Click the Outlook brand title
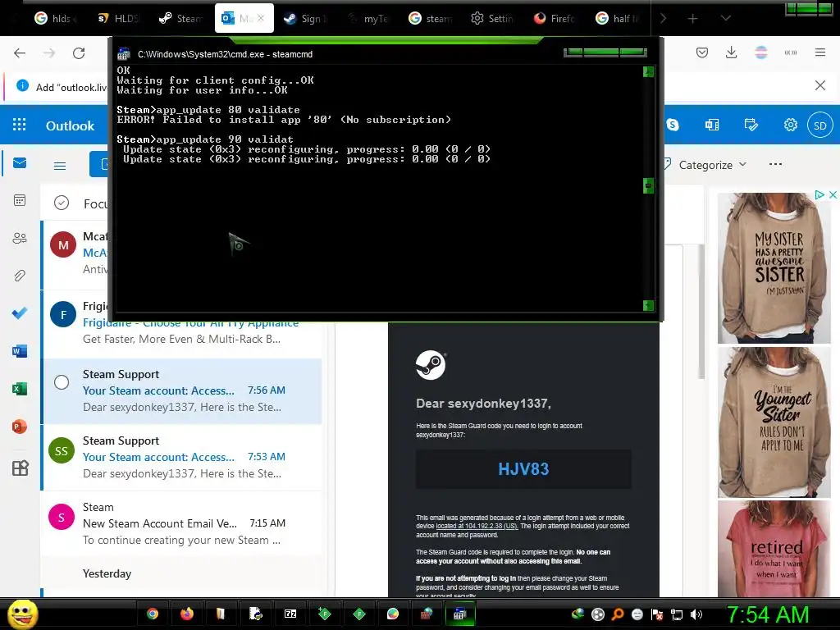Image resolution: width=840 pixels, height=630 pixels. click(70, 126)
